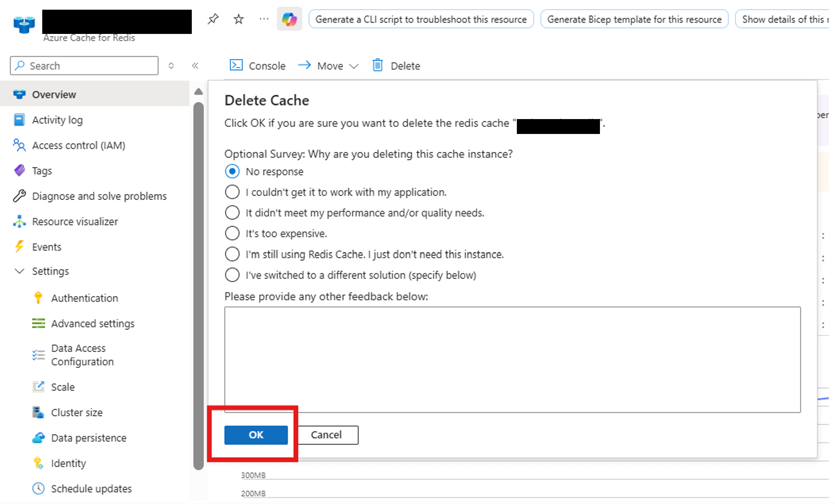Click the Console toolbar icon

pyautogui.click(x=236, y=65)
